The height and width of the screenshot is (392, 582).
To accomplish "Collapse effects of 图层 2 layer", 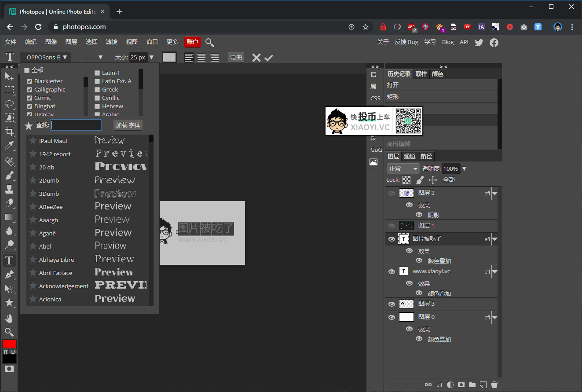I will (494, 193).
